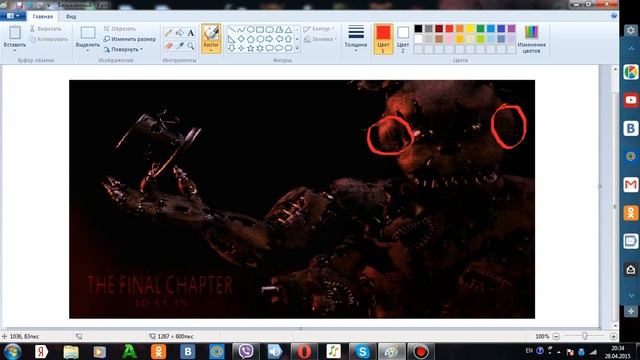This screenshot has width=640, height=360.
Task: Click the EN language indicator in tray
Action: 529,351
